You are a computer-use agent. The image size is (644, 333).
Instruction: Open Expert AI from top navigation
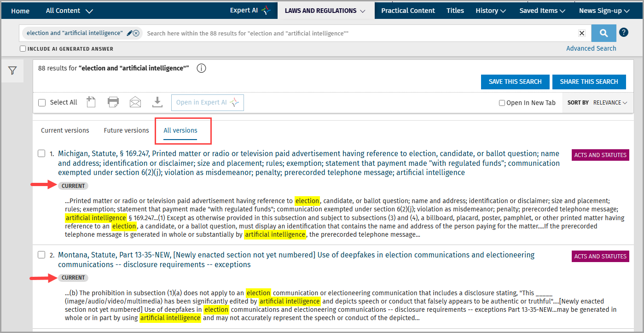250,10
